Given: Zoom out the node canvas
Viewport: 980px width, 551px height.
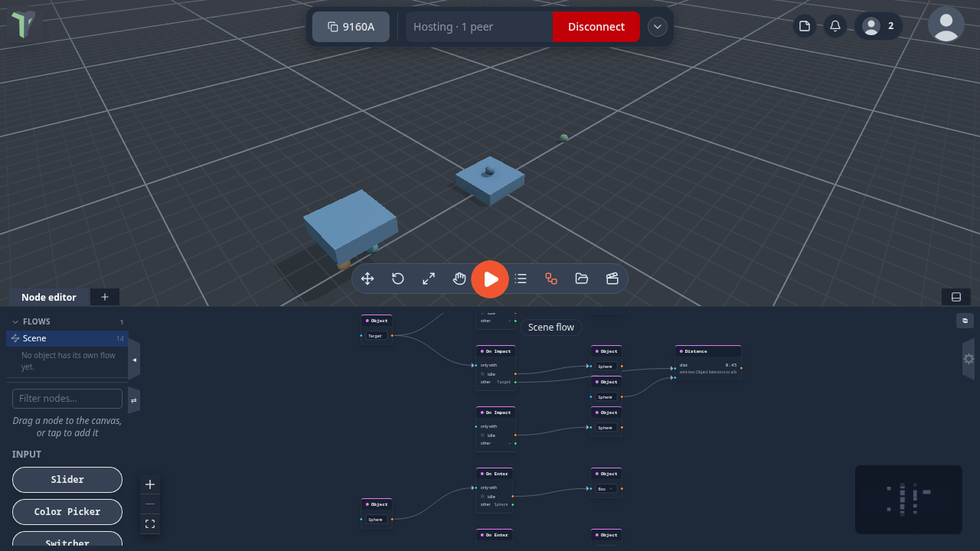Looking at the screenshot, I should tap(150, 504).
